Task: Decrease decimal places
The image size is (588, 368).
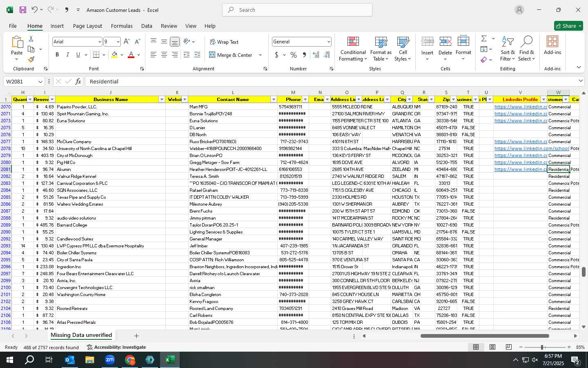Action: (x=327, y=55)
